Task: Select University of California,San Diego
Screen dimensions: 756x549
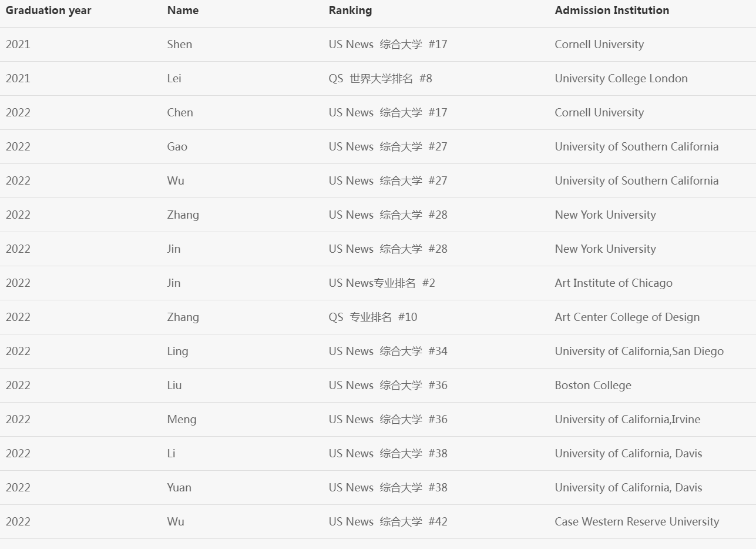Action: click(x=639, y=352)
